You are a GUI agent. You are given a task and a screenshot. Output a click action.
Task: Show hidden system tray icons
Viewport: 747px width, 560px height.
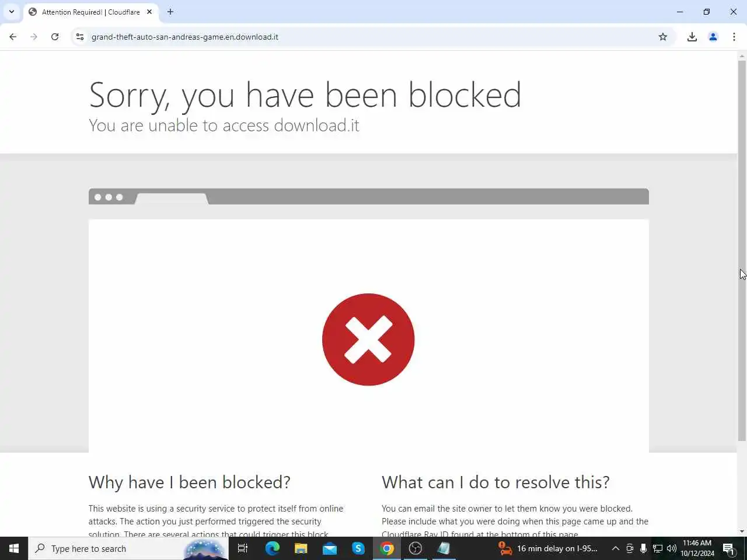pyautogui.click(x=615, y=548)
